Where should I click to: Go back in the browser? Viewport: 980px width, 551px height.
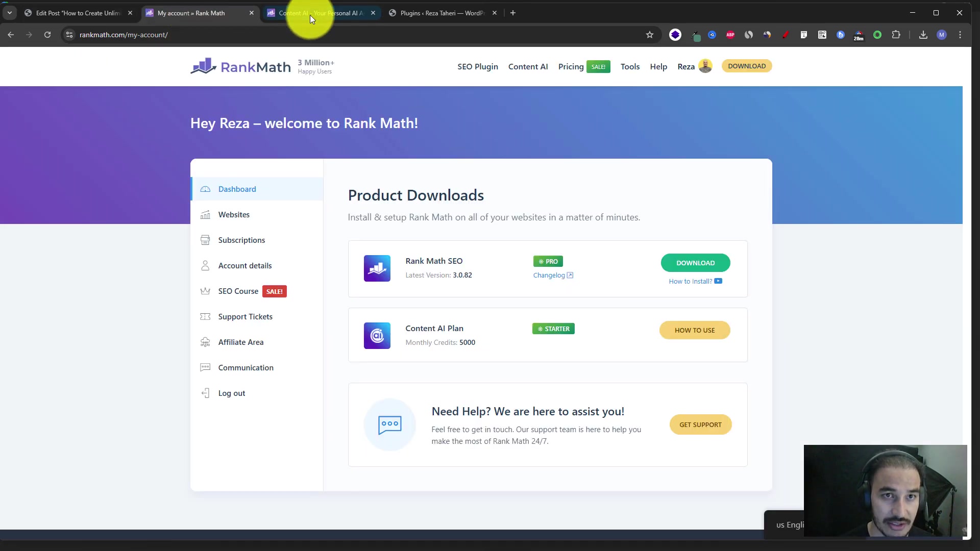coord(11,35)
